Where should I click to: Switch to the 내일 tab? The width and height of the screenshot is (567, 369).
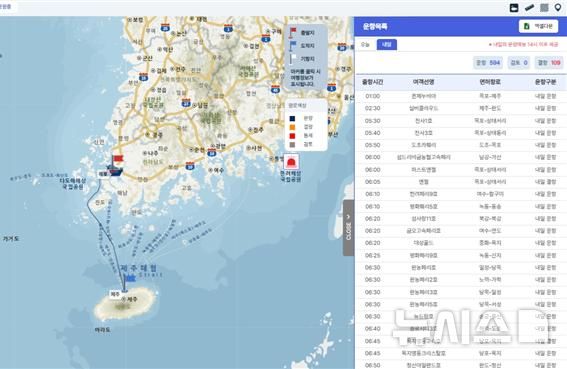click(387, 44)
